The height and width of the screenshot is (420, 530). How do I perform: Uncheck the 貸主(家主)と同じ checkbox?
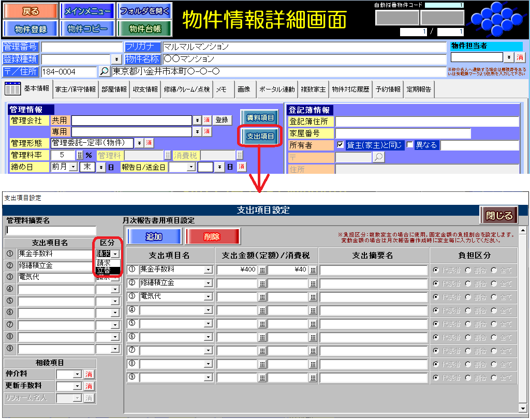pos(341,145)
